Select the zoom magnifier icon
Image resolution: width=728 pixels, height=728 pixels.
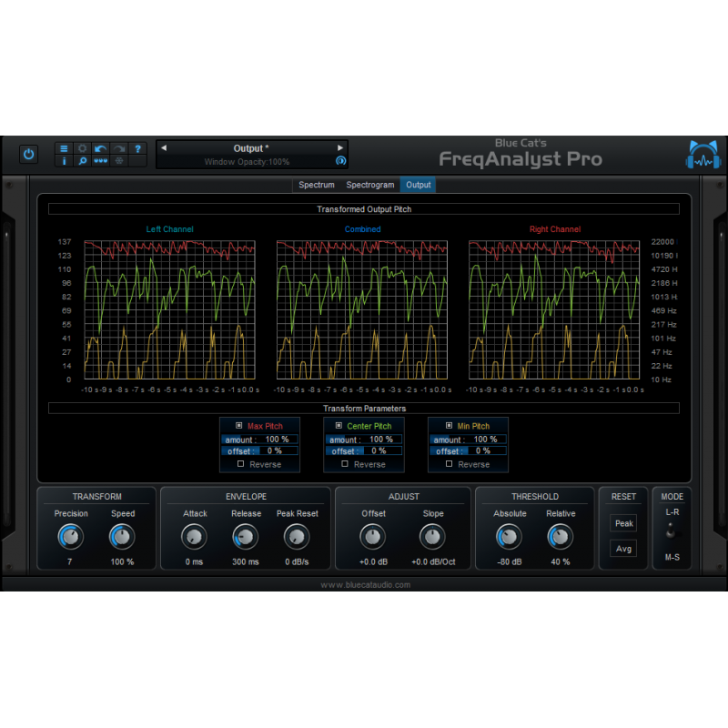[x=82, y=161]
